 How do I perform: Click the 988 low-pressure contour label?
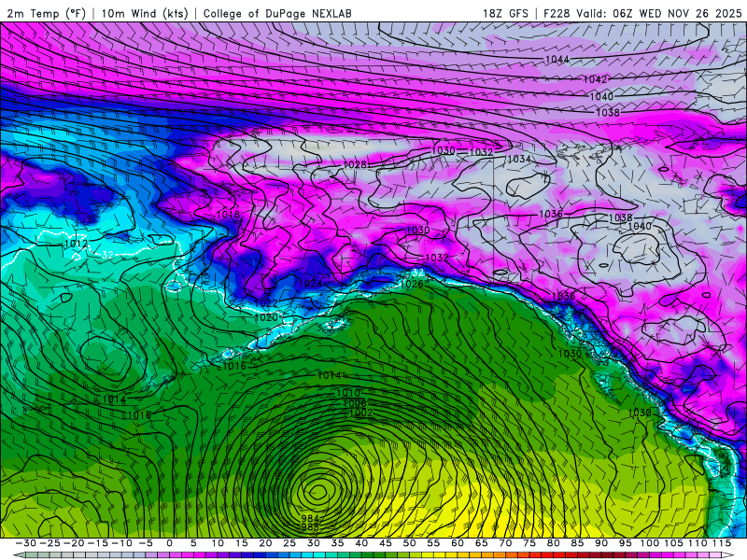pos(310,527)
